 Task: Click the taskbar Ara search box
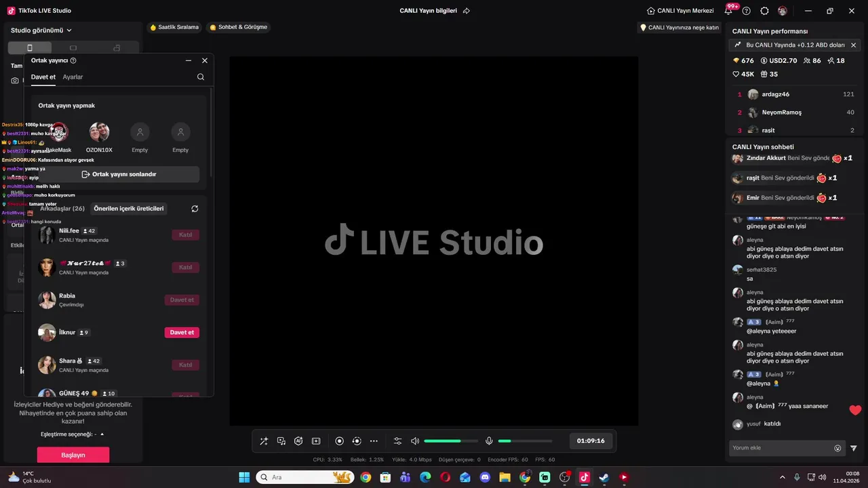click(x=304, y=477)
